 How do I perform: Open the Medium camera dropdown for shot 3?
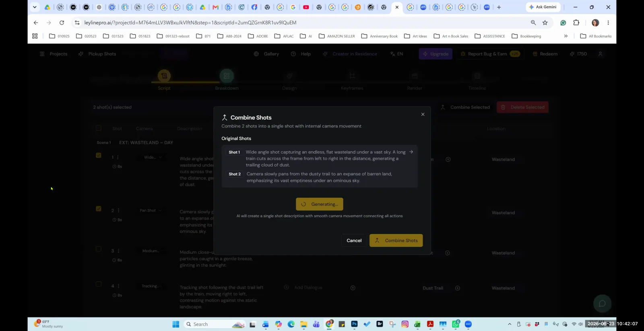pos(151,251)
